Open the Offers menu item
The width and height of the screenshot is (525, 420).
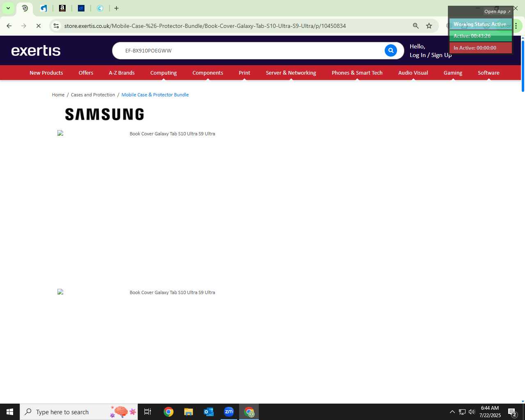[x=86, y=73]
